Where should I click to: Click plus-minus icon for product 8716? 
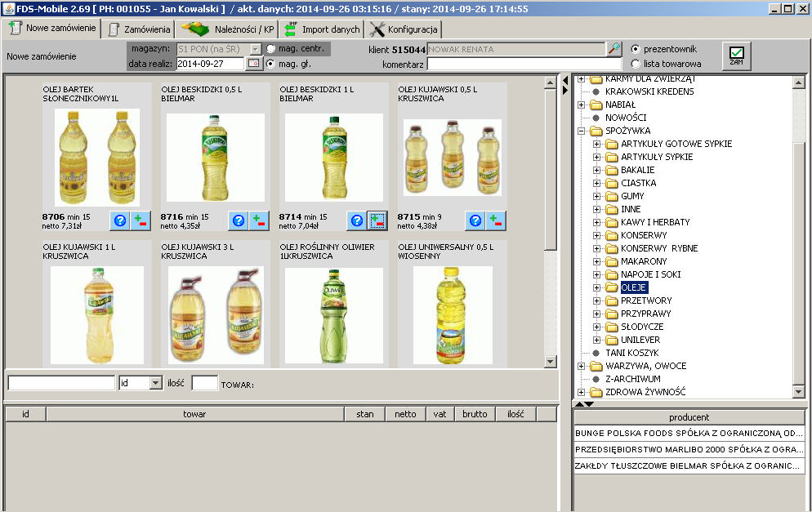258,221
